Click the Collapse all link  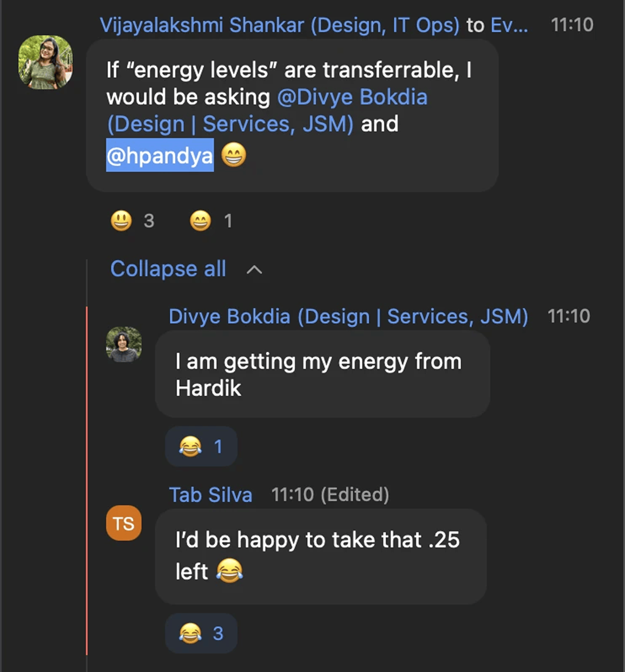pyautogui.click(x=168, y=269)
